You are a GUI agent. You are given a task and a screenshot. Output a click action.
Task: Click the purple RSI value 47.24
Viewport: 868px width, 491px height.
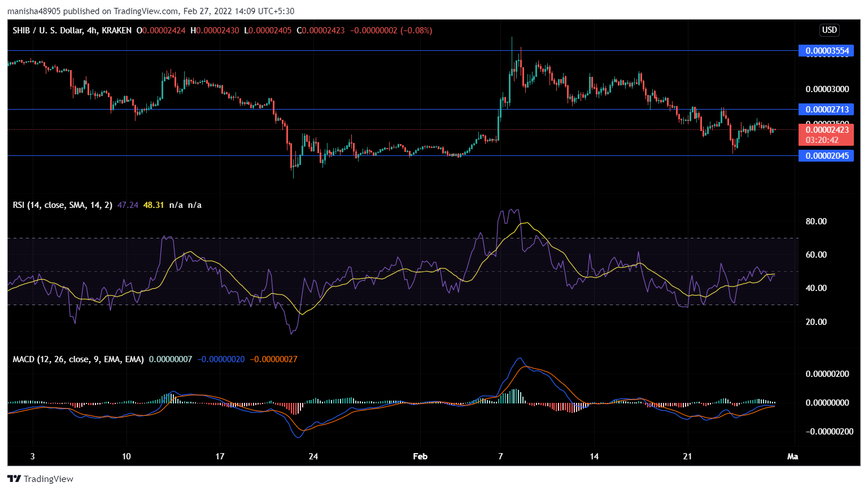click(128, 205)
